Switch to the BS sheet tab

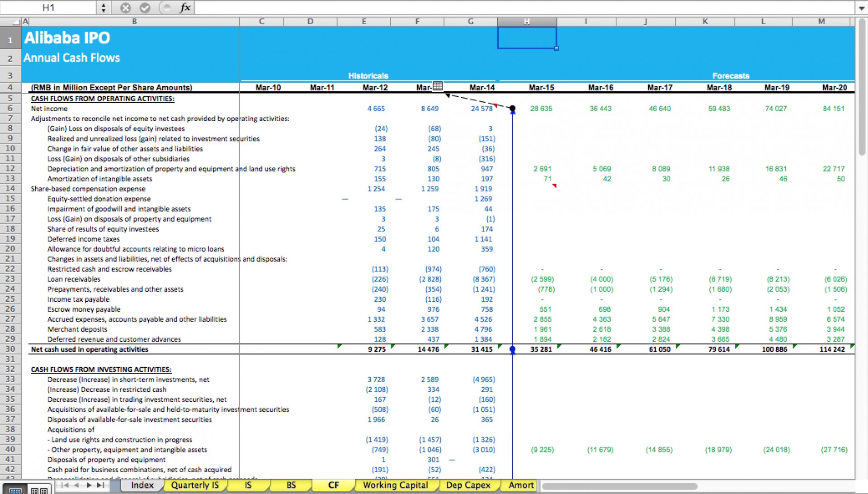(291, 485)
